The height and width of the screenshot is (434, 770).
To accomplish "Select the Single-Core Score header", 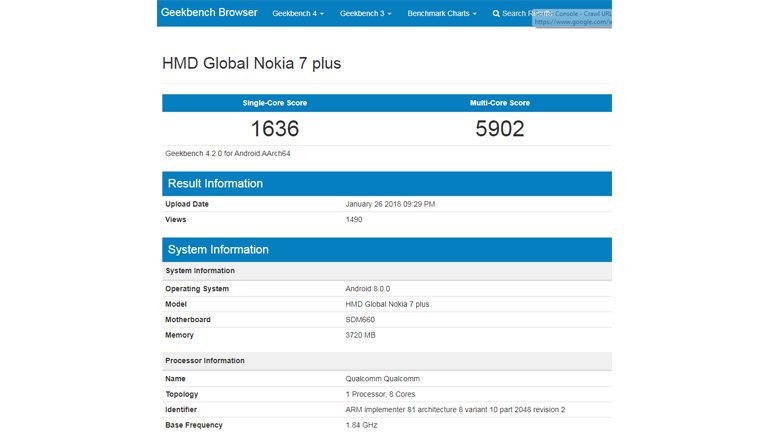I will pyautogui.click(x=275, y=103).
